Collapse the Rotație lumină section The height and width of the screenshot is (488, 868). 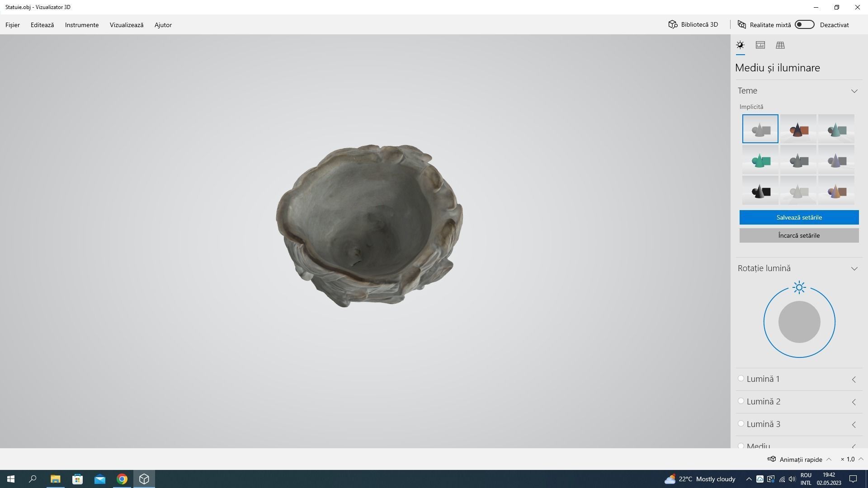(854, 269)
